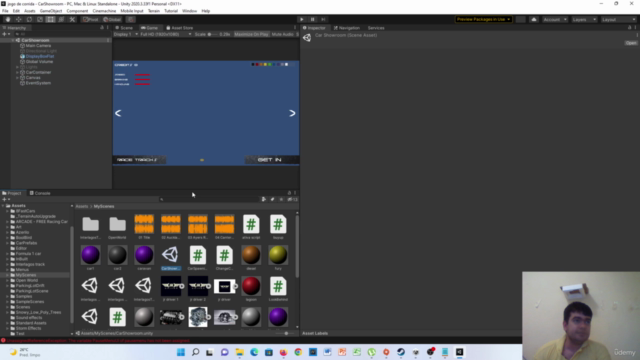
Task: Select the Move tool in toolbar
Action: (x=18, y=19)
